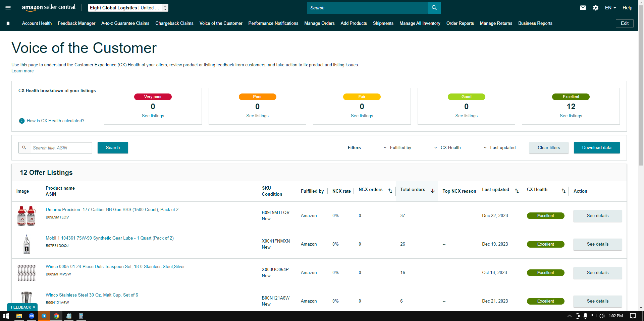Click the info icon beside CX Health calculated
This screenshot has width=644, height=321.
pos(22,121)
